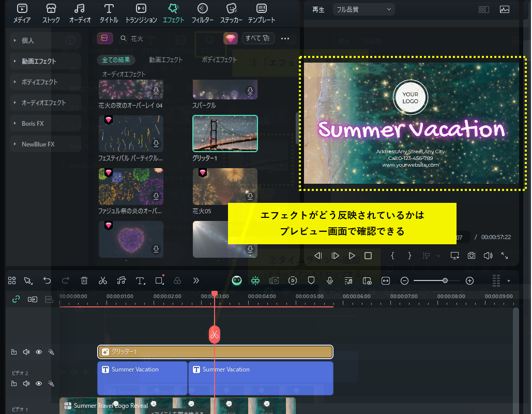Screen dimensions: 532x414
Task: Stop playback
Action: (368, 256)
